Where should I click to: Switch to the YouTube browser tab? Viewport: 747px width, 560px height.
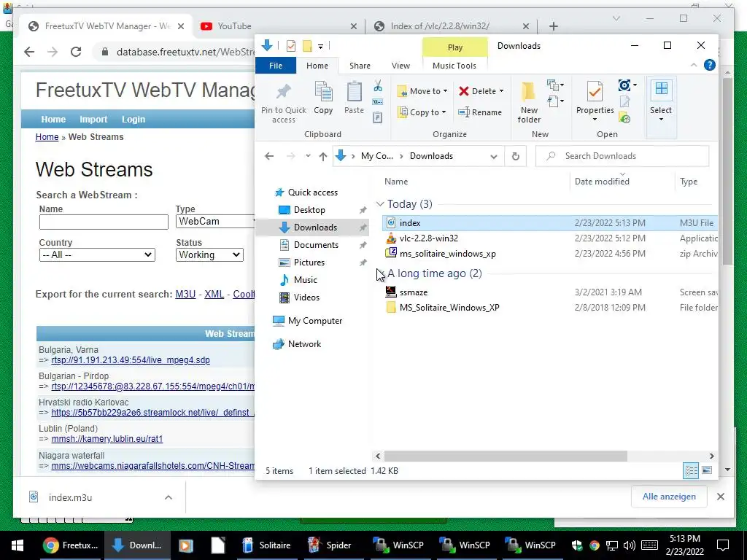click(278, 26)
